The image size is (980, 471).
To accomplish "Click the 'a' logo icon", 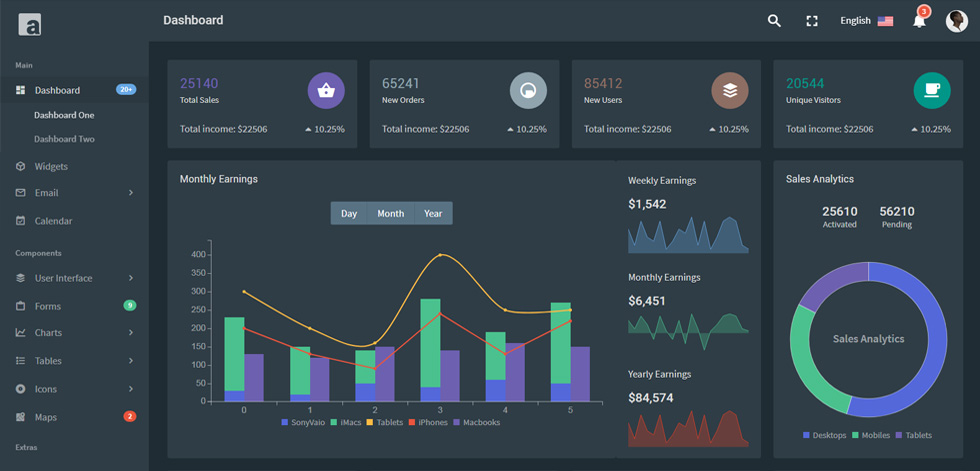I will (x=29, y=24).
